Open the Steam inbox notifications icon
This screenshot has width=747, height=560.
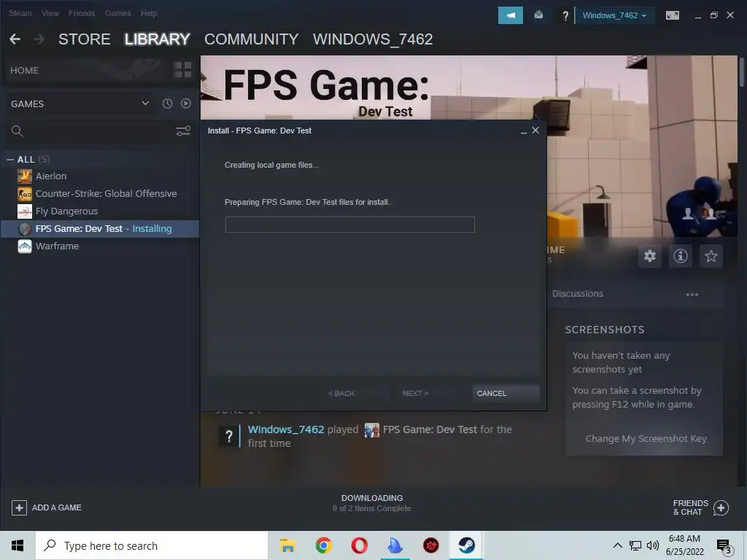click(538, 15)
